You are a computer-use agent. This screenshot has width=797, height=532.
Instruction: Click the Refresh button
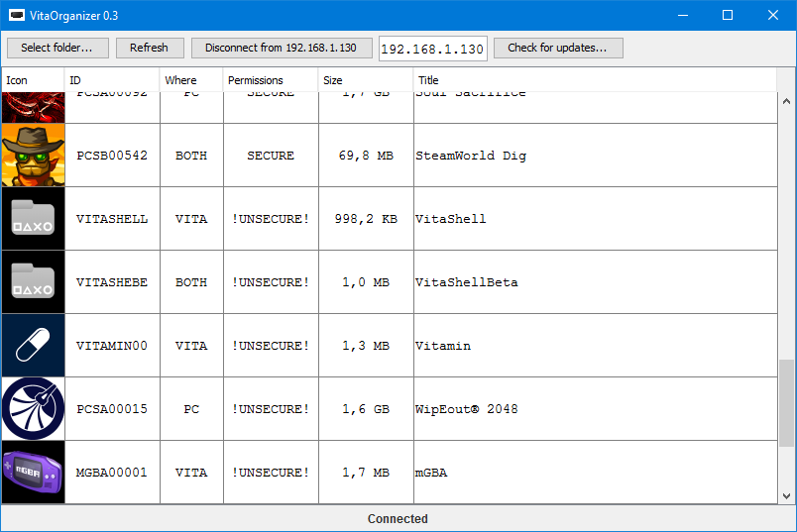click(150, 48)
